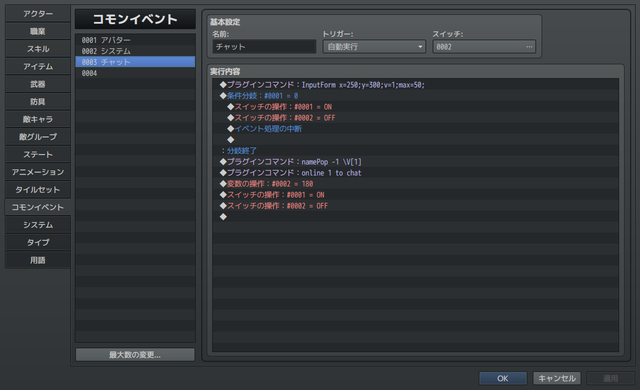Select the empty diamond line inside the branch
The height and width of the screenshot is (390, 640).
click(x=416, y=140)
